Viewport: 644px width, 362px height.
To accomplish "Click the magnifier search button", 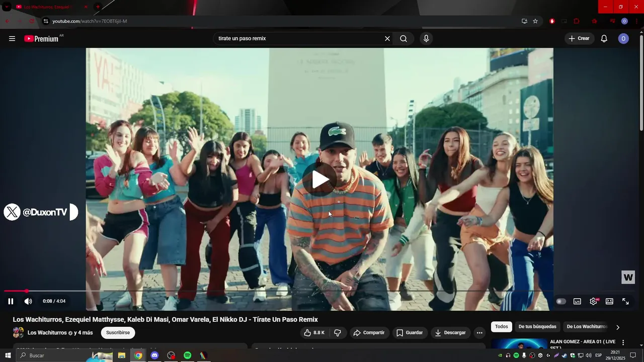I will pyautogui.click(x=404, y=39).
